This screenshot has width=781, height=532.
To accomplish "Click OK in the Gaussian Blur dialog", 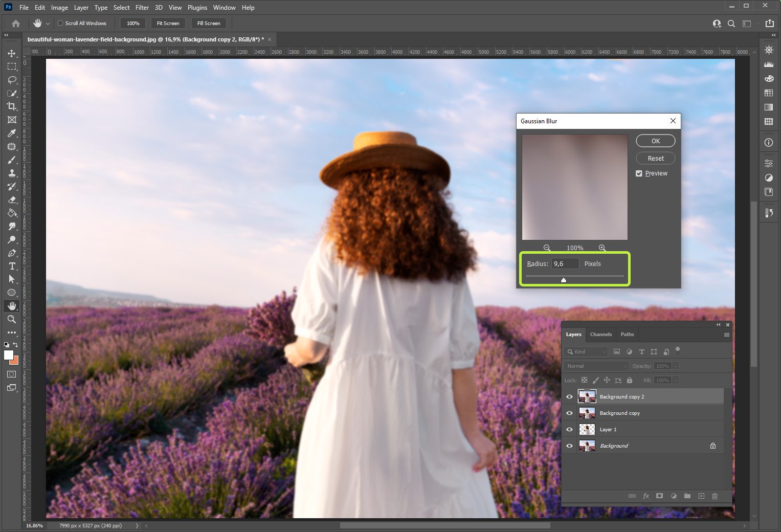I will 656,141.
